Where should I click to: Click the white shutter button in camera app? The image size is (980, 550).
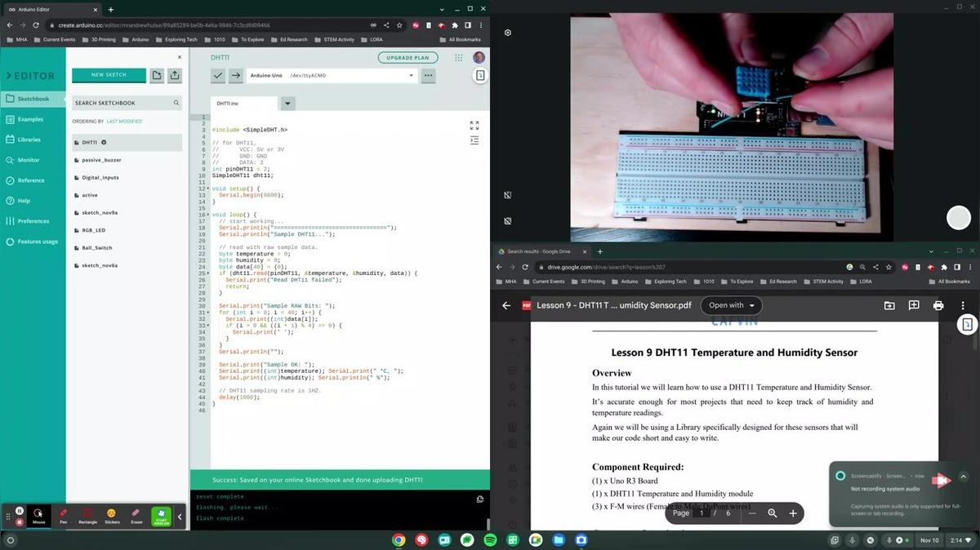coord(958,218)
